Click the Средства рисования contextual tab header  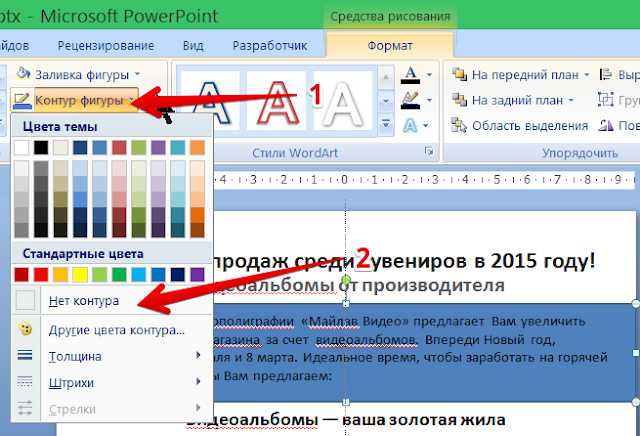390,16
